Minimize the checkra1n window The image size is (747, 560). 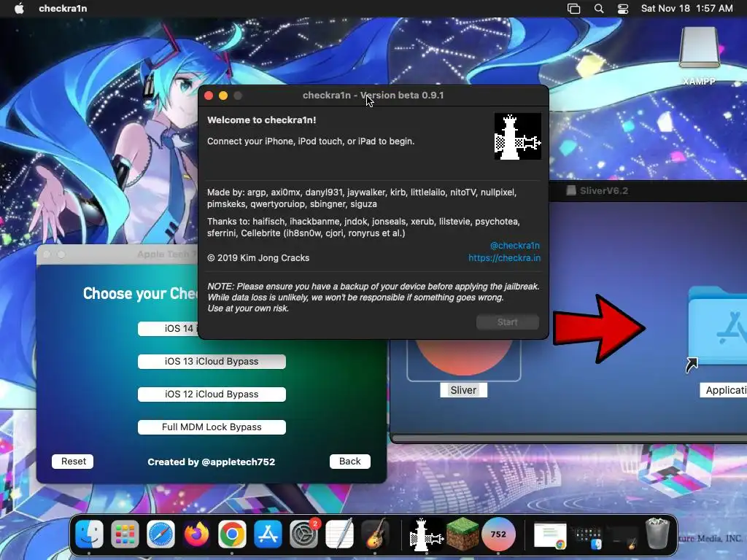pyautogui.click(x=223, y=96)
